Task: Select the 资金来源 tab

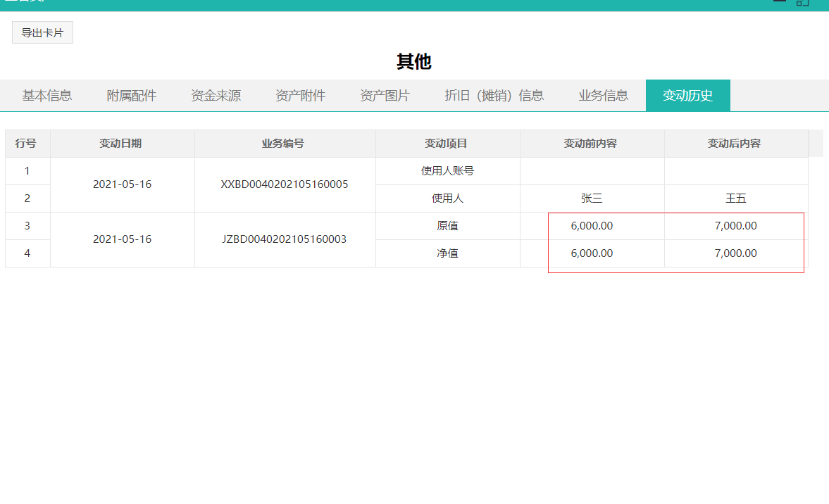Action: point(216,96)
